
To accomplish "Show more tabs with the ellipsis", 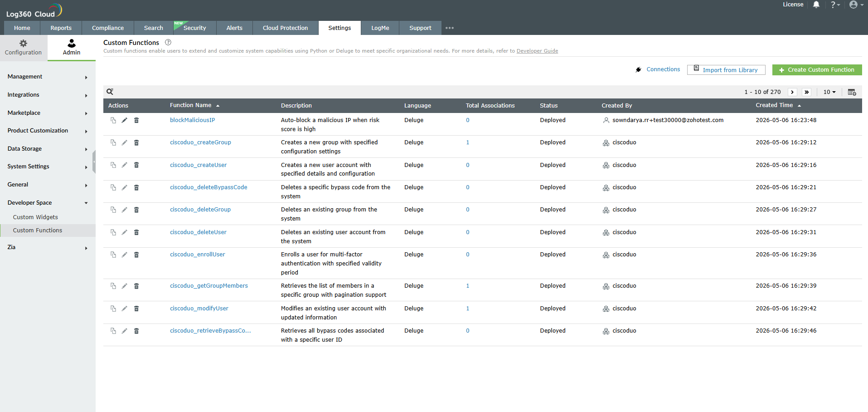I will tap(450, 28).
